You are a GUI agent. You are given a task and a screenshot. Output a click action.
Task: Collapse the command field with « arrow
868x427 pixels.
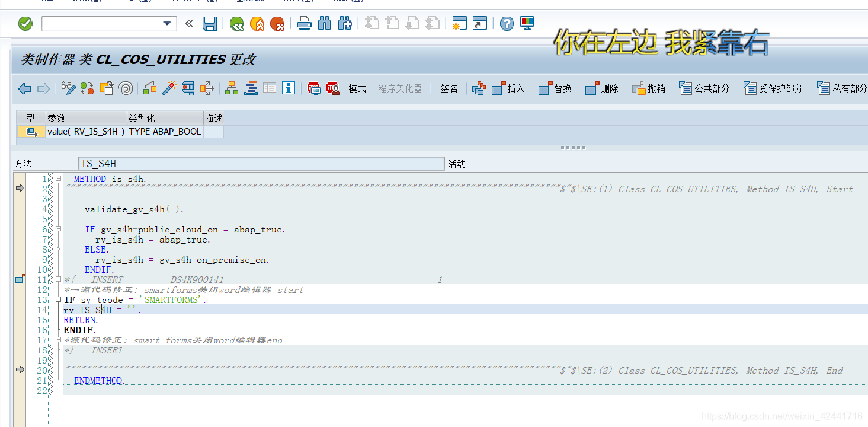[x=189, y=24]
